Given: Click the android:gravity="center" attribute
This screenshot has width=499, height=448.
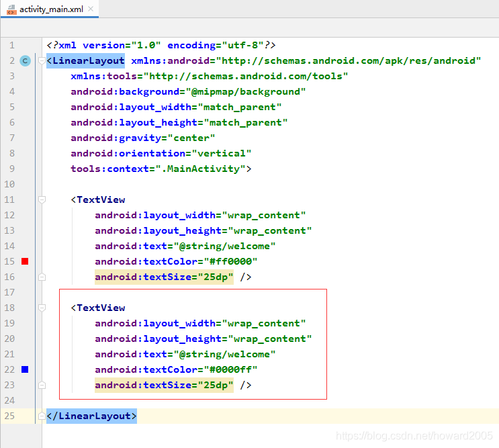Looking at the screenshot, I should pyautogui.click(x=143, y=138).
